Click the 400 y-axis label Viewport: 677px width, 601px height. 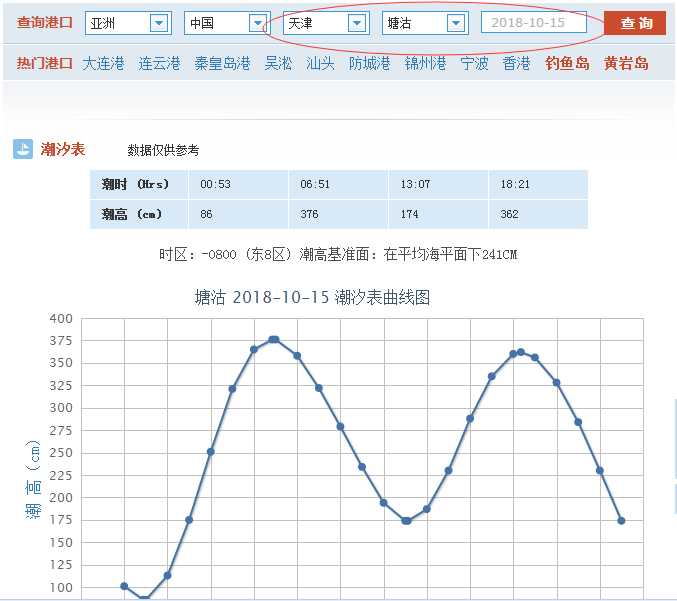point(61,319)
